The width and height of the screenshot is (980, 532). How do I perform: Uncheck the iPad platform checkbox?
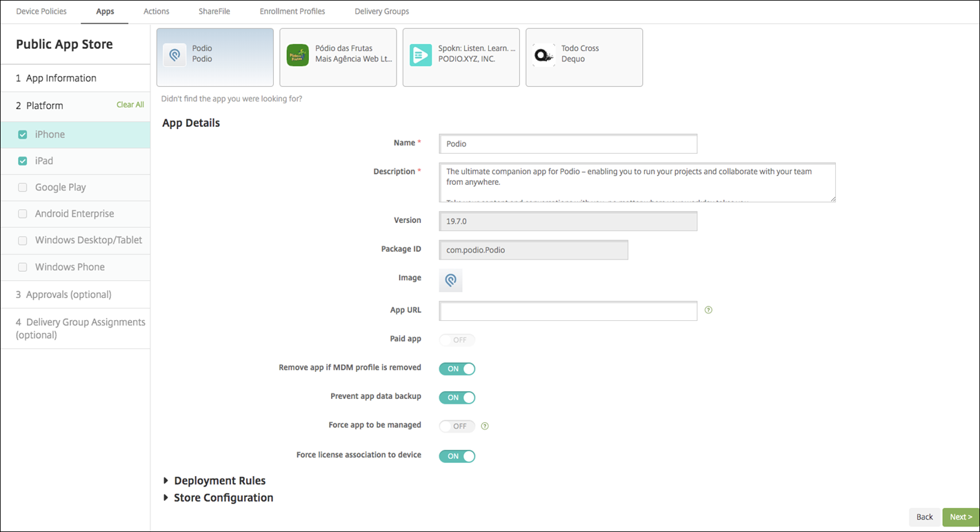point(23,161)
